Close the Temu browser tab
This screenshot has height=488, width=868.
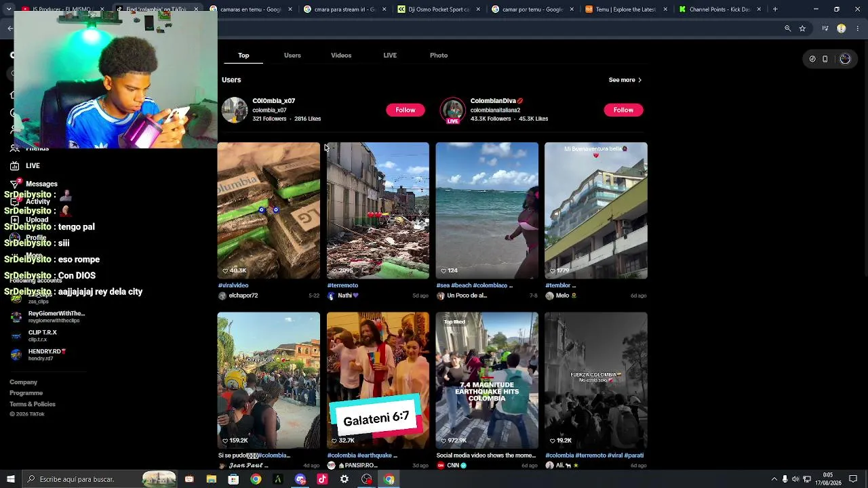tap(665, 9)
